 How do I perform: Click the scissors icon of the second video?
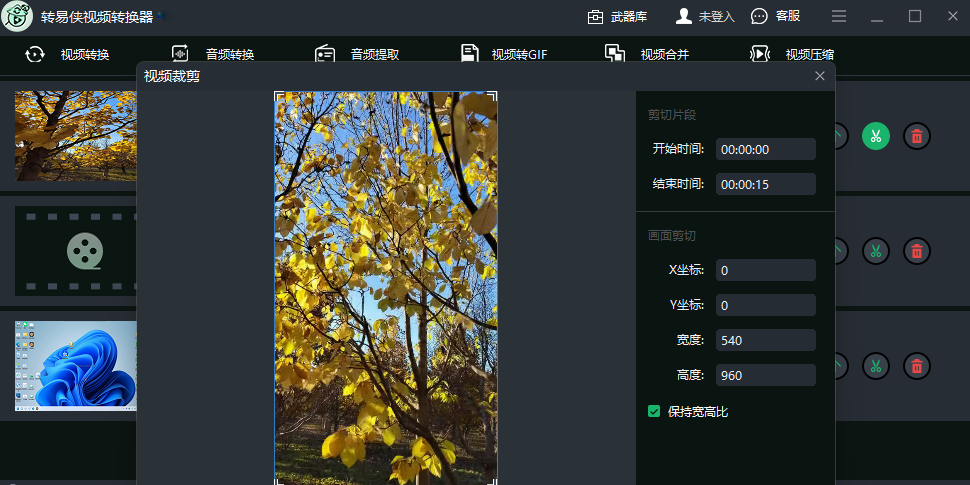[876, 251]
